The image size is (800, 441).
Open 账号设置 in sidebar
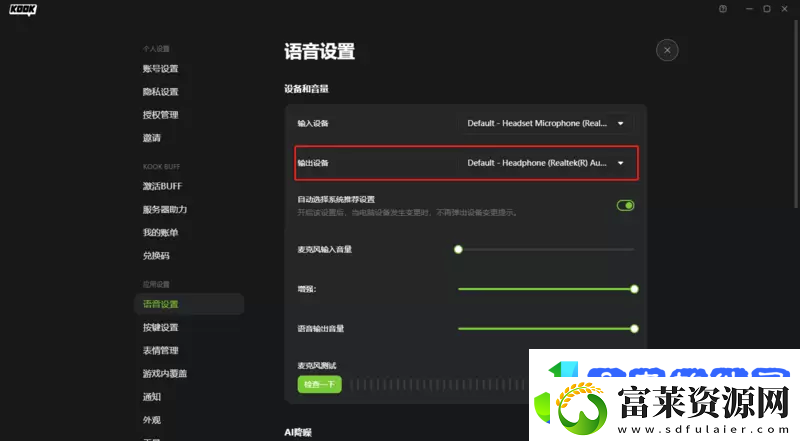click(161, 69)
